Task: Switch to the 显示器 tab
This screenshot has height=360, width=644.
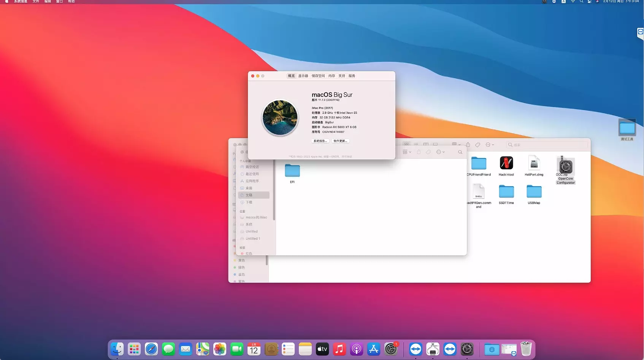Action: (x=303, y=76)
